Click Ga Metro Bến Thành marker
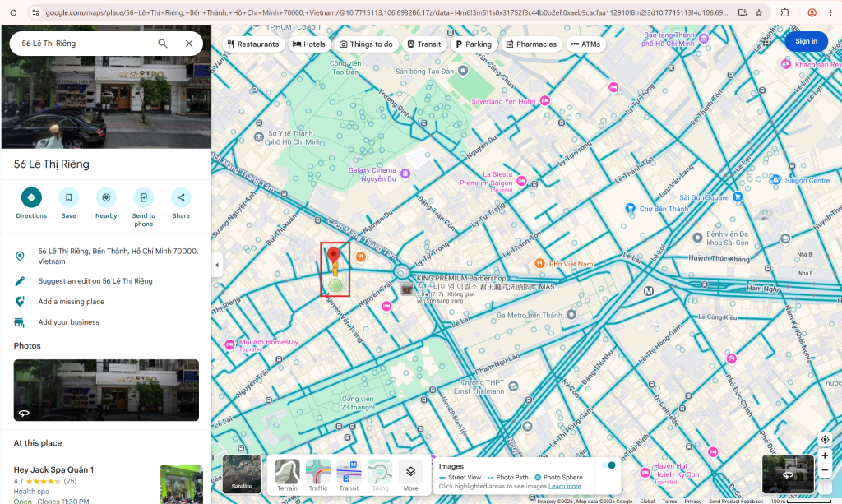This screenshot has height=504, width=842. pyautogui.click(x=571, y=315)
